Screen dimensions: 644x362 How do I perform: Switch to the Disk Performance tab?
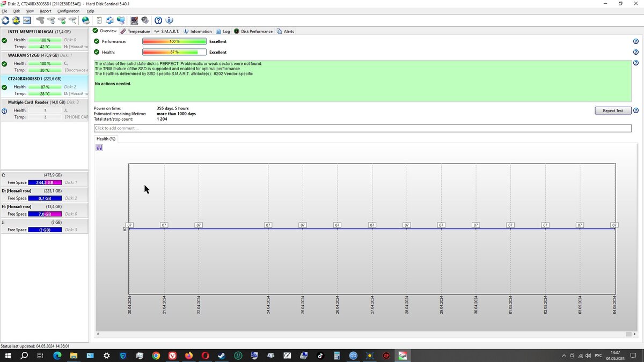[253, 31]
